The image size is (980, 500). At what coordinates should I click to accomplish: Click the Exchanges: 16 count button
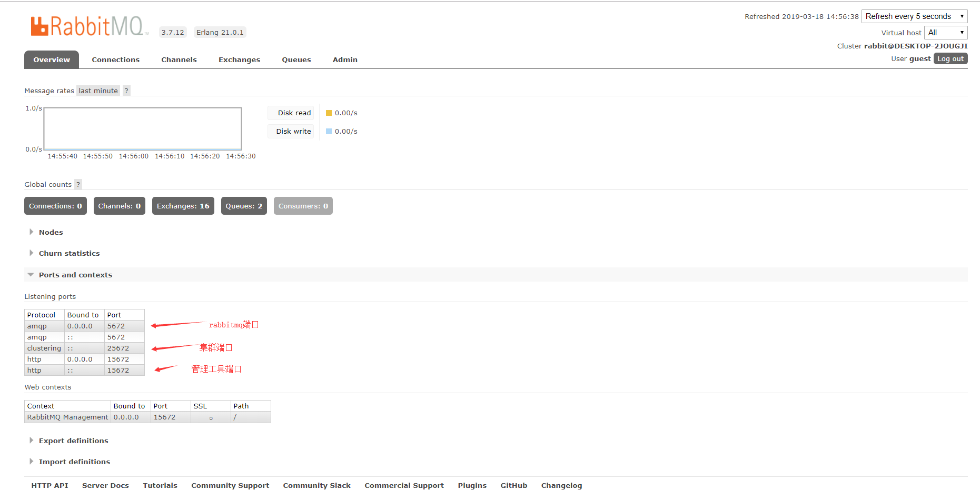[x=183, y=206]
